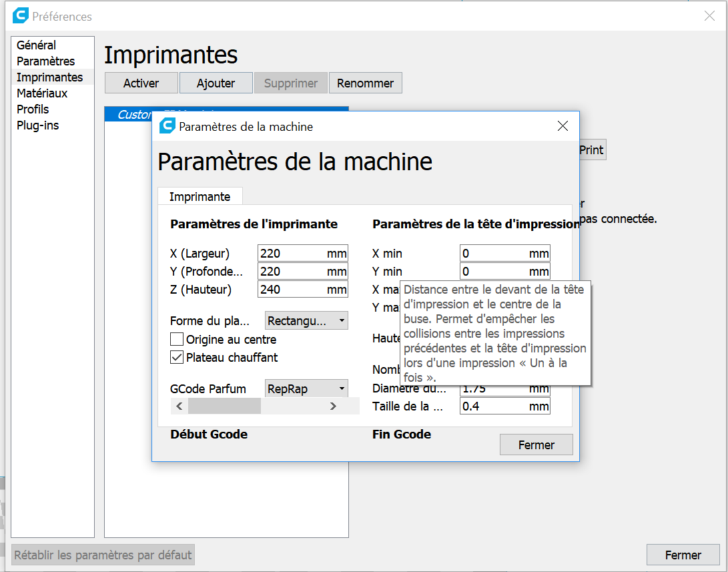
Task: Enable the Origine au centre checkbox
Action: (177, 340)
